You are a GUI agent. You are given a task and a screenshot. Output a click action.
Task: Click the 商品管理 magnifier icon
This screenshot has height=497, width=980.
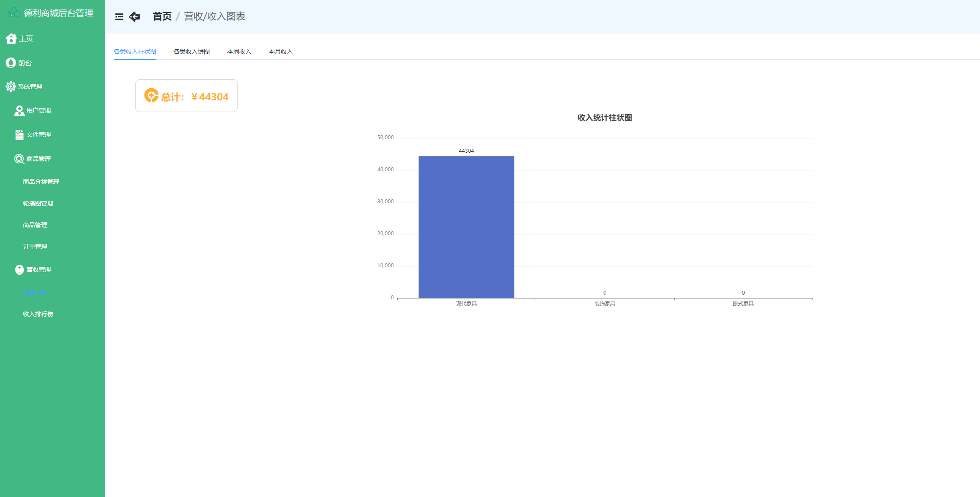pos(19,159)
